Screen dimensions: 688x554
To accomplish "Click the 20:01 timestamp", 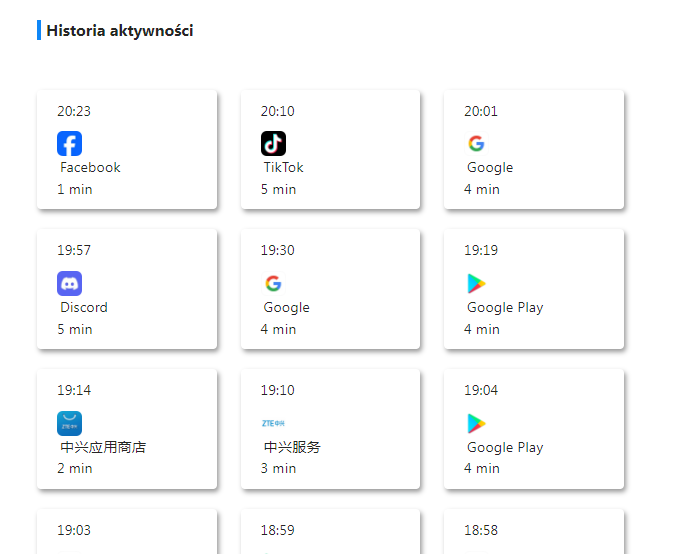I will (481, 111).
